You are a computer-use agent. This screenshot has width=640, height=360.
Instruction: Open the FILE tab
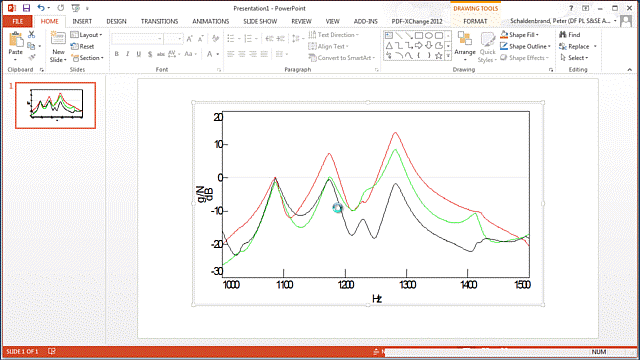[x=18, y=21]
